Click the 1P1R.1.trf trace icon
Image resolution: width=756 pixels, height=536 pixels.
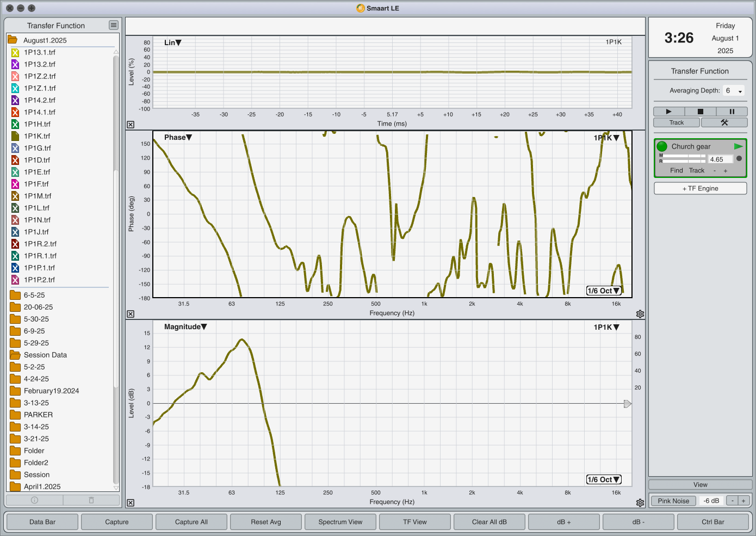15,256
